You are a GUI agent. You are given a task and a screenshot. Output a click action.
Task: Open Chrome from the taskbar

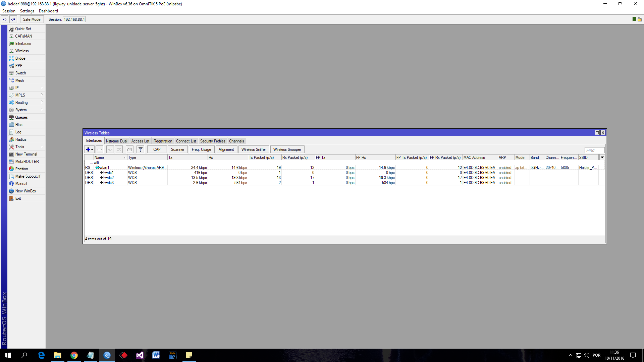coord(74,355)
